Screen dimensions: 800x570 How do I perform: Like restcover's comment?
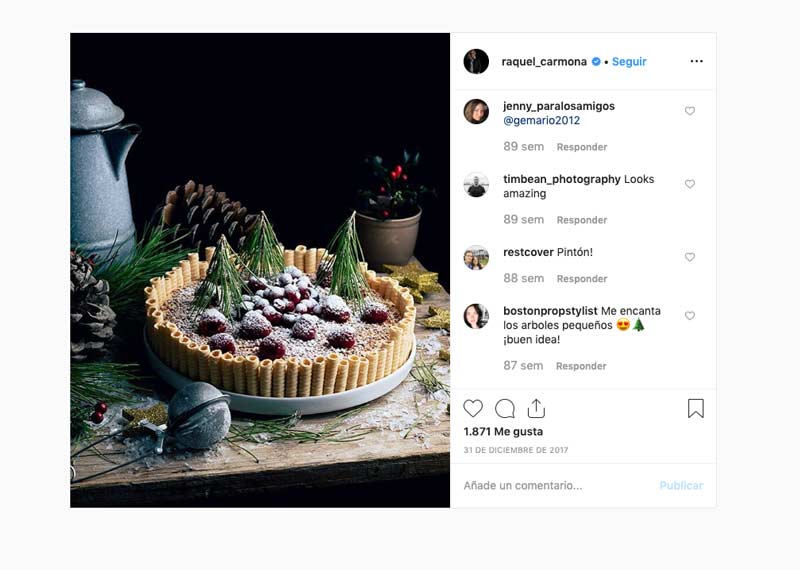tap(690, 257)
